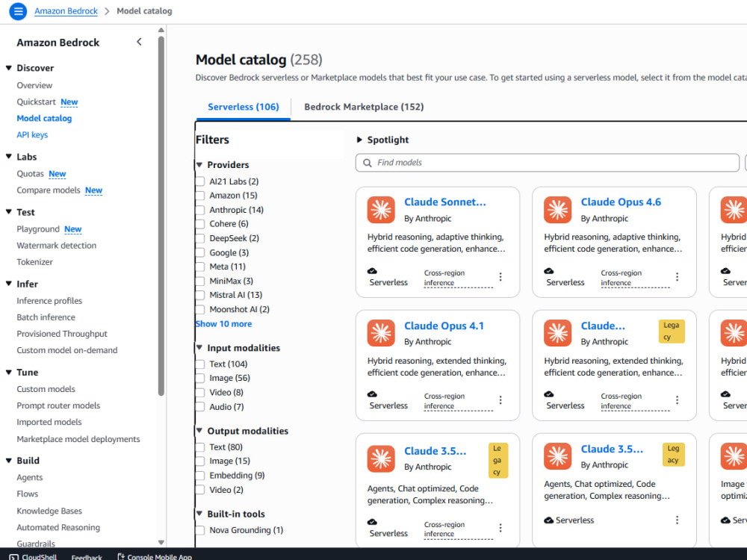Screen dimensions: 747x560
Task: Click the Legacy badge on the Claude... card
Action: [672, 331]
